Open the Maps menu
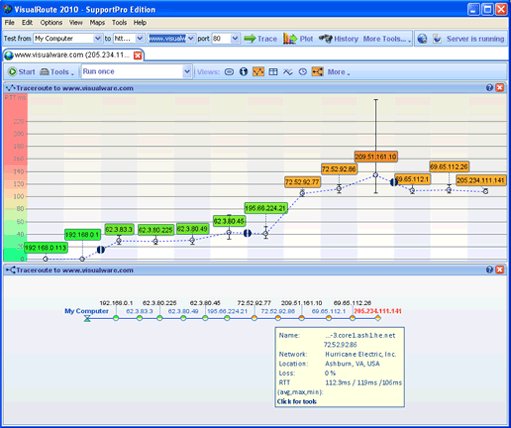The width and height of the screenshot is (511, 428). [97, 23]
